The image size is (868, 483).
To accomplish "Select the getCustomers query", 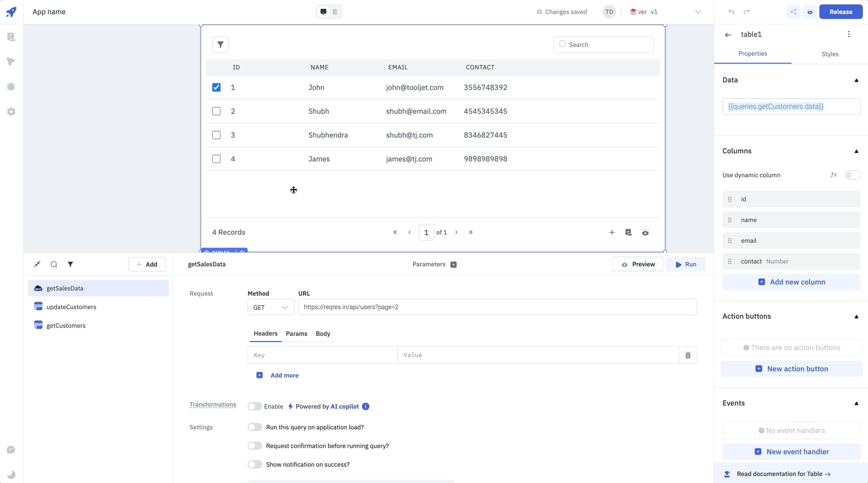I will click(x=66, y=326).
